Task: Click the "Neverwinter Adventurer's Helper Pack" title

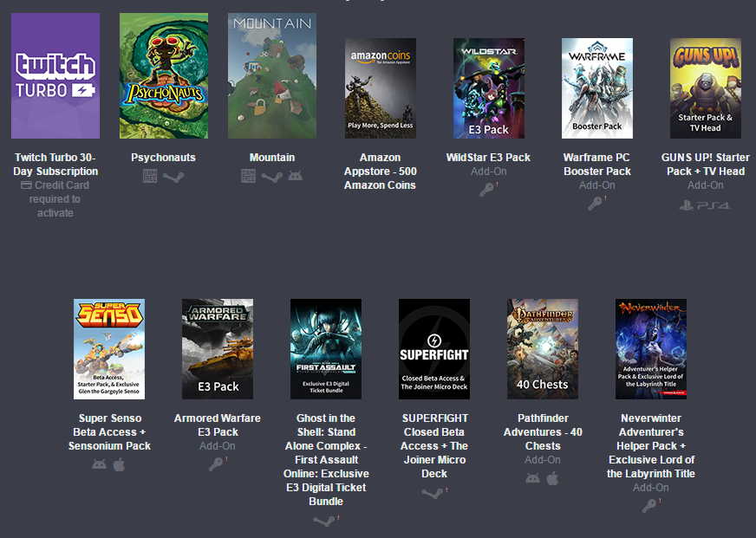Action: (x=651, y=445)
